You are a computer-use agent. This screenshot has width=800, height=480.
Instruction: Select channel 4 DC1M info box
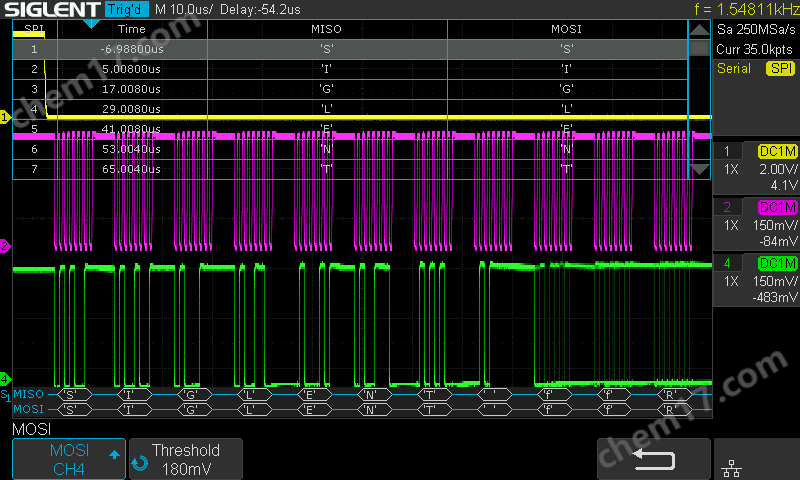tap(756, 280)
